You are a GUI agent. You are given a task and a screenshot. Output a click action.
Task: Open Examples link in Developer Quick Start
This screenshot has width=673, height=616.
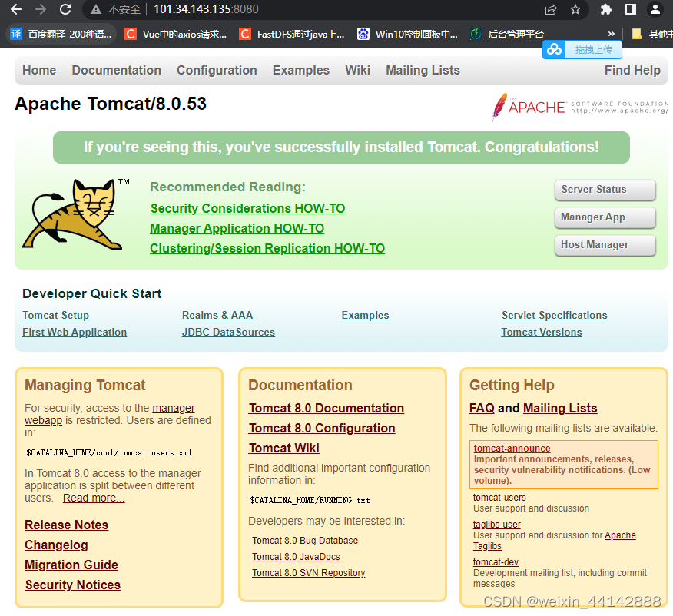click(x=365, y=315)
